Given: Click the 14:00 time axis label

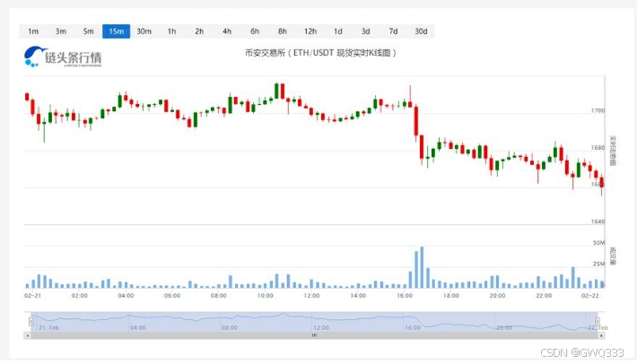Looking at the screenshot, I should click(x=358, y=296).
